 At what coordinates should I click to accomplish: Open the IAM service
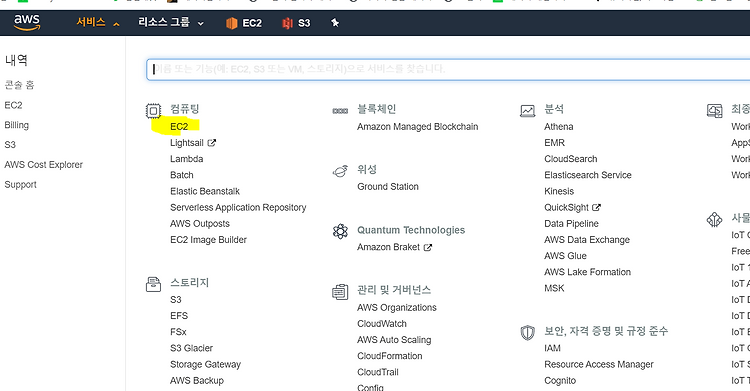[x=552, y=348]
